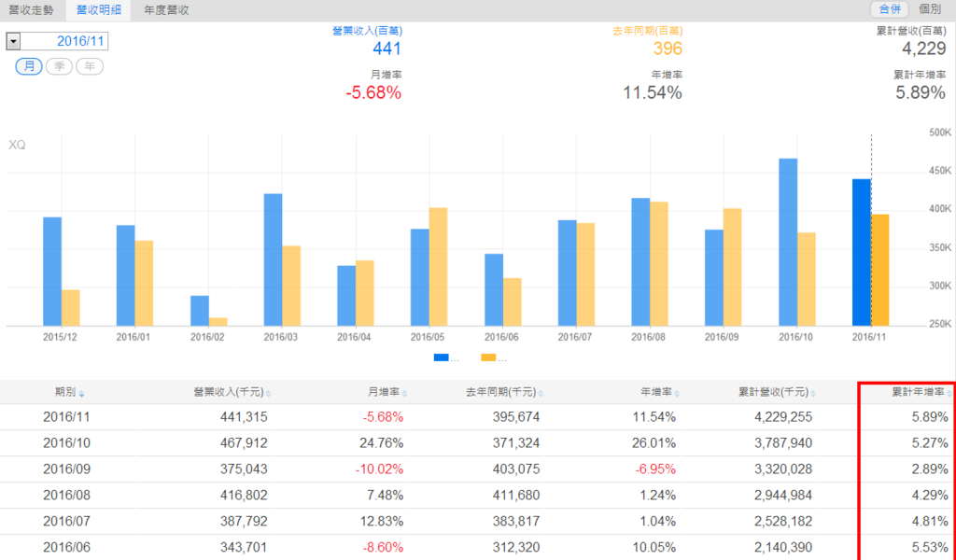
Task: Open the 2016/11 period dropdown arrow
Action: click(13, 41)
